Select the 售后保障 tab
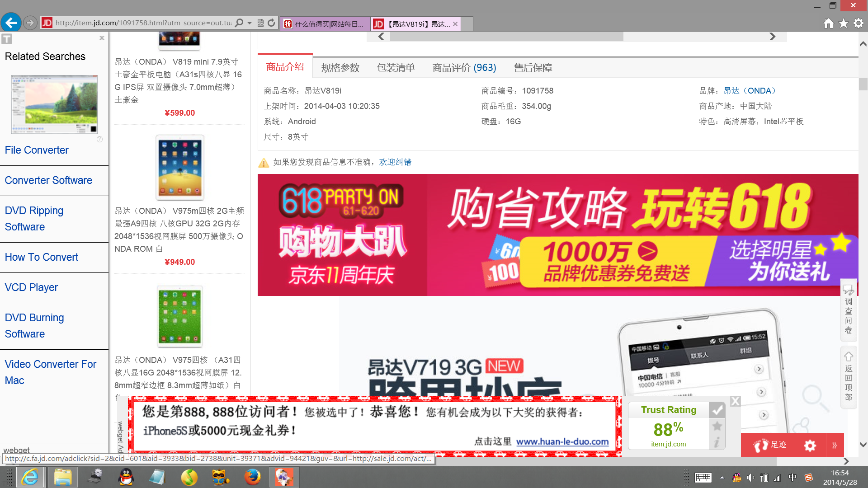Screen dimensions: 868x488 [x=533, y=68]
